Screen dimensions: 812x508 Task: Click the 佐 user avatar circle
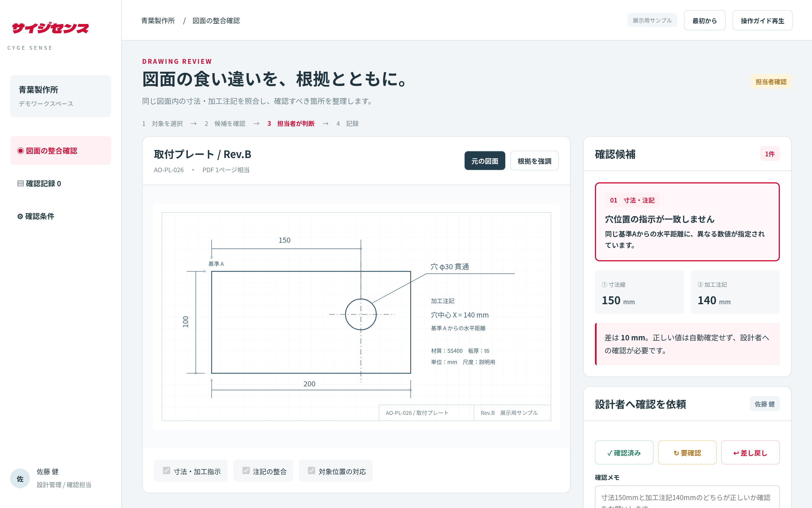tap(20, 478)
